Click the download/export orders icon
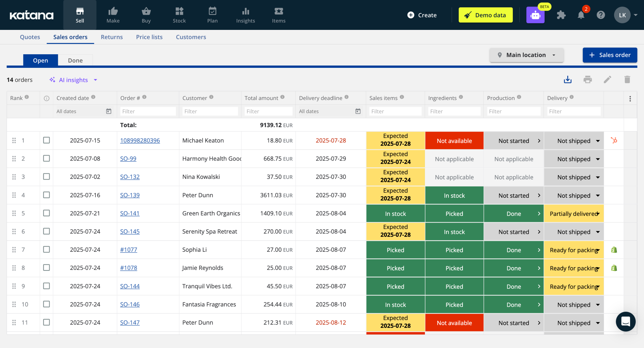 (x=568, y=80)
